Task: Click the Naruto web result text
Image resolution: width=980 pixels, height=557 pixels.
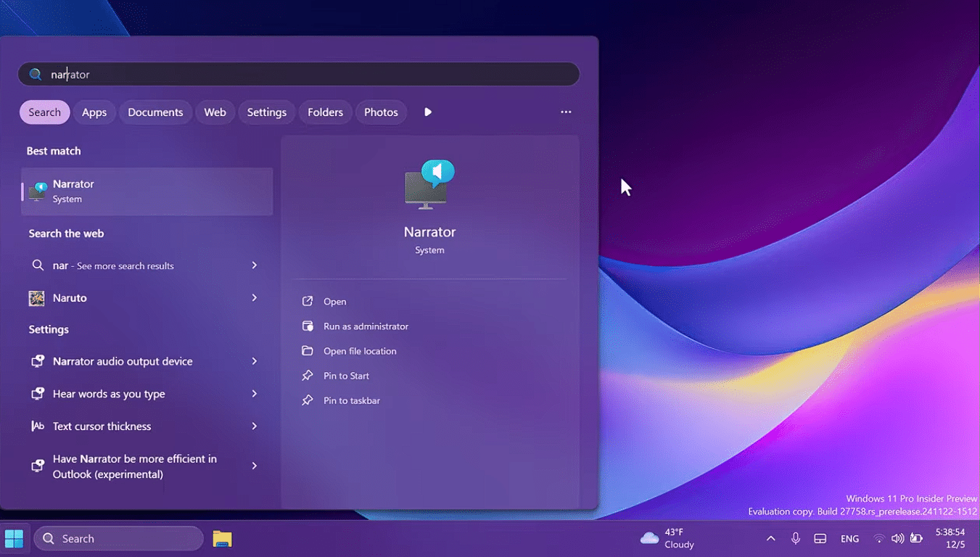Action: click(x=70, y=298)
